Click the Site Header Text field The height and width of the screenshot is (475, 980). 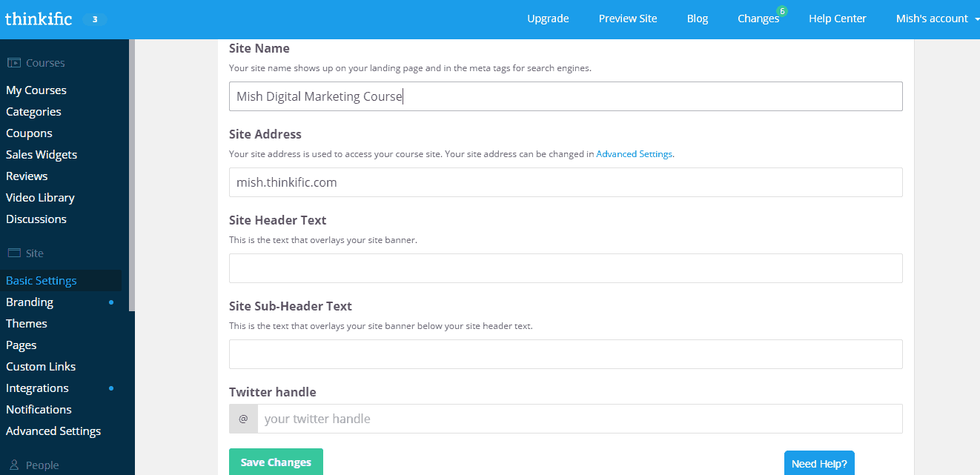tap(566, 268)
